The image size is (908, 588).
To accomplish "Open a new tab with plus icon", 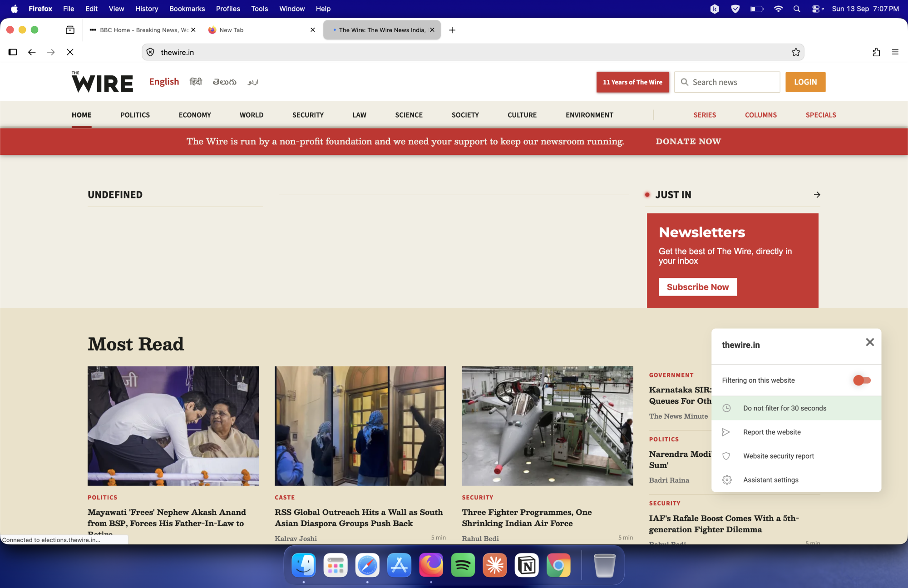I will 452,30.
